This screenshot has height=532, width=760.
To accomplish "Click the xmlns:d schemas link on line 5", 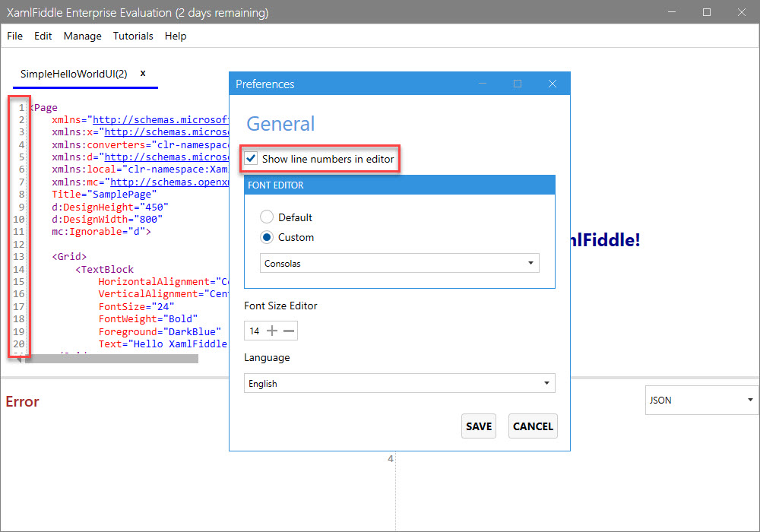I will 166,157.
